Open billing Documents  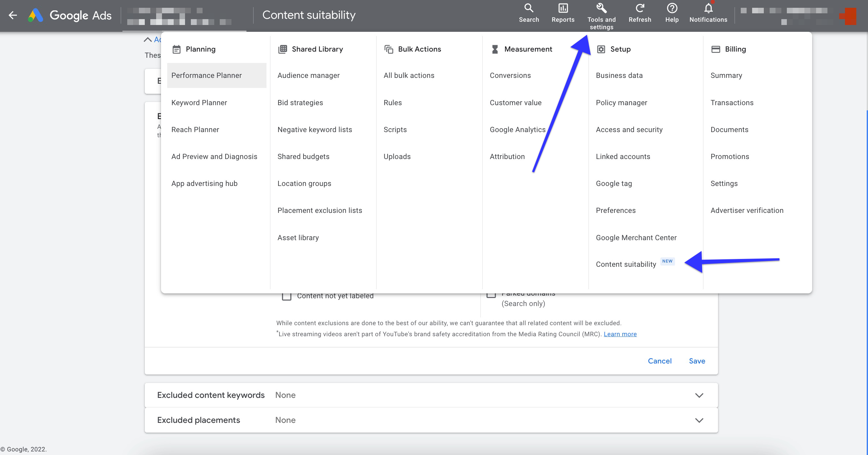coord(729,130)
